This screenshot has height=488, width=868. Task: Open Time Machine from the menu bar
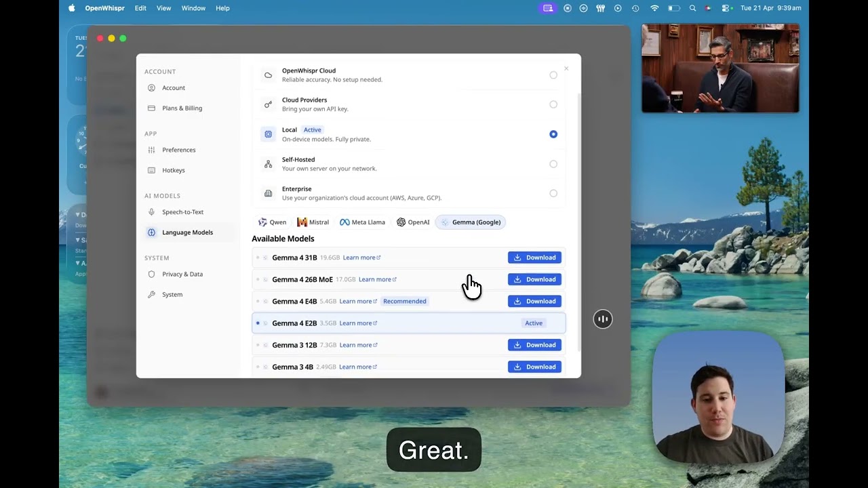tap(635, 8)
